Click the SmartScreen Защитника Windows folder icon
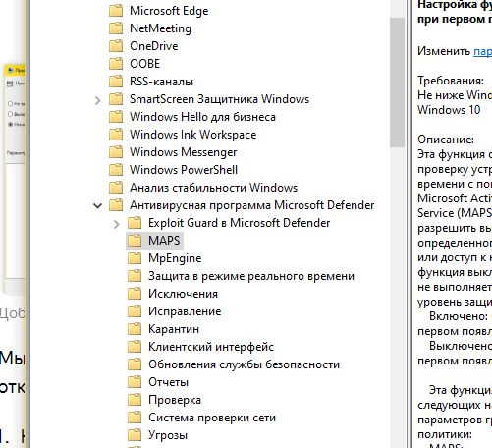Image resolution: width=492 pixels, height=448 pixels. (x=116, y=99)
